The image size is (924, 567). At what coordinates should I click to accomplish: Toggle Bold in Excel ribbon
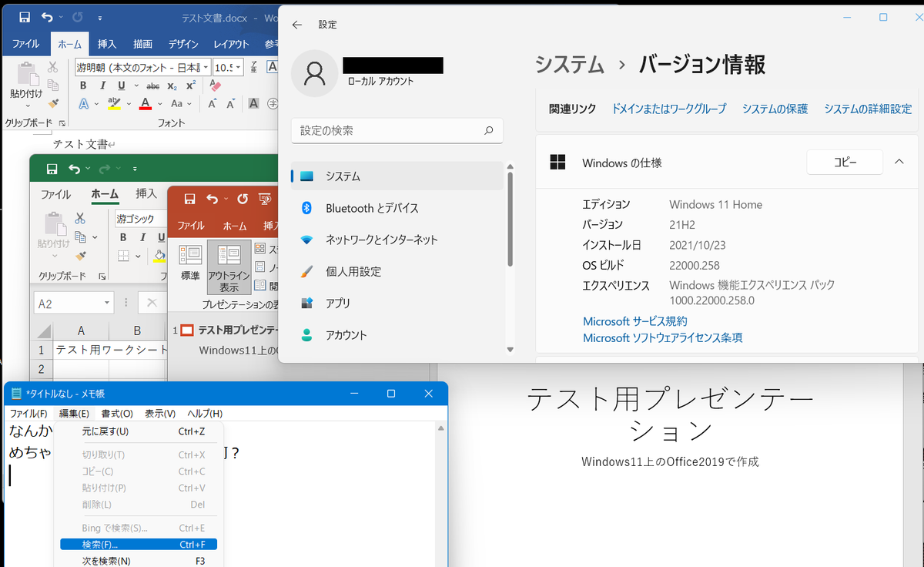click(x=123, y=238)
